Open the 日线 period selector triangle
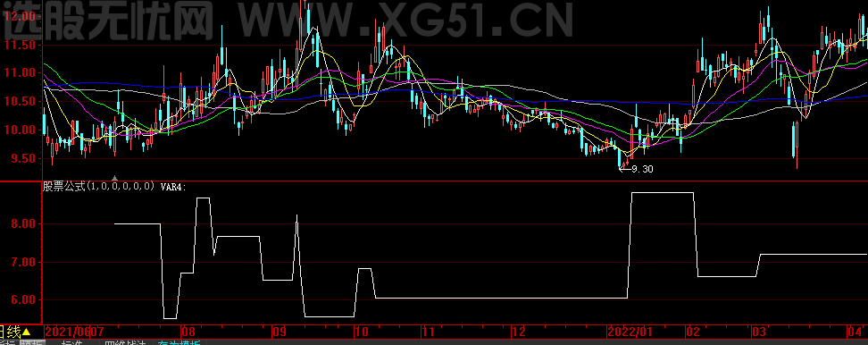Screen dimensions: 868x345 pos(27,332)
